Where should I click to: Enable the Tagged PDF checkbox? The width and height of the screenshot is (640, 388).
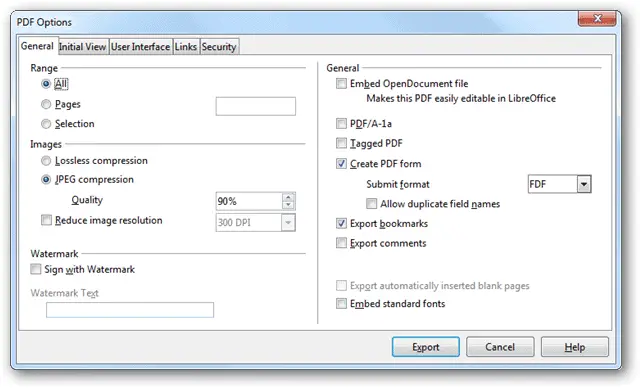tap(341, 143)
